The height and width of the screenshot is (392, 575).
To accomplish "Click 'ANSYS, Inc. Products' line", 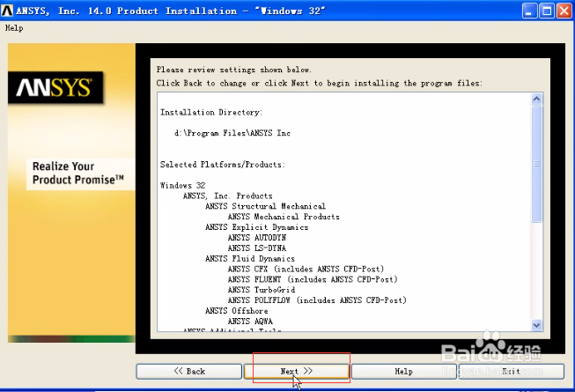I will pos(228,196).
